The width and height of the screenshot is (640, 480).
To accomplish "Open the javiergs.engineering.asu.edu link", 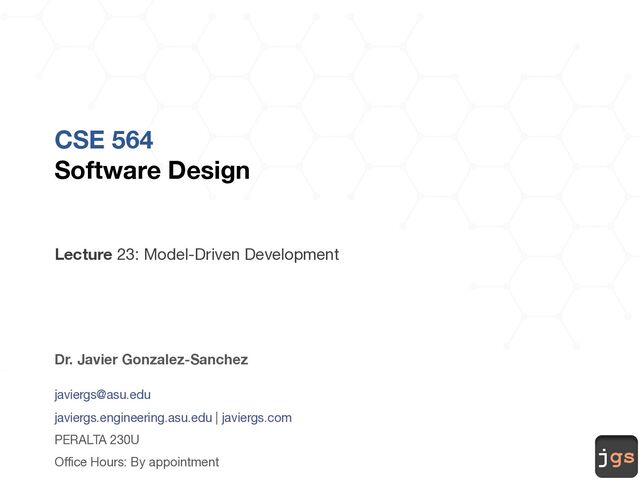I will click(x=133, y=418).
